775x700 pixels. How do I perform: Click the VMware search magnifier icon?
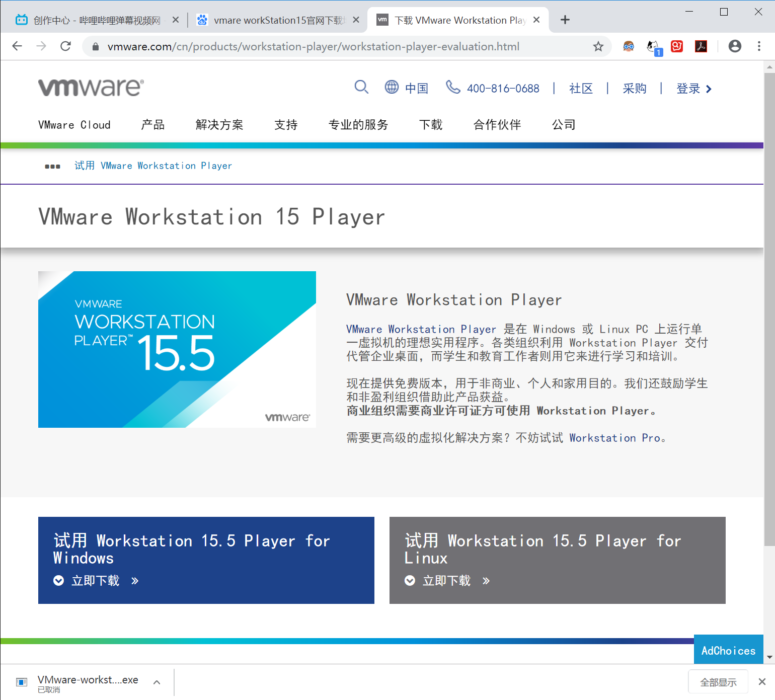tap(361, 87)
